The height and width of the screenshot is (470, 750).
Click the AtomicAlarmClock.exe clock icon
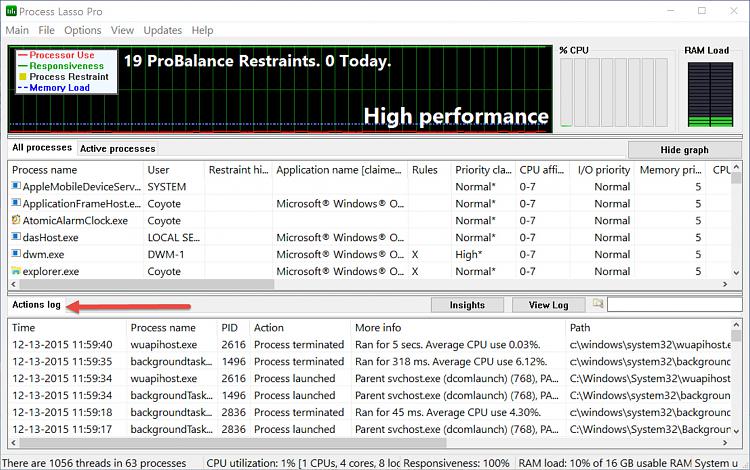tap(16, 220)
